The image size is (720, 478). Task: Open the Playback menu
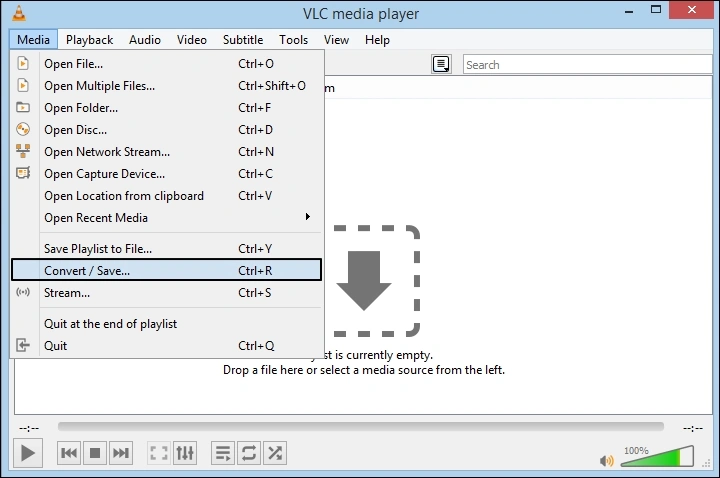click(90, 40)
